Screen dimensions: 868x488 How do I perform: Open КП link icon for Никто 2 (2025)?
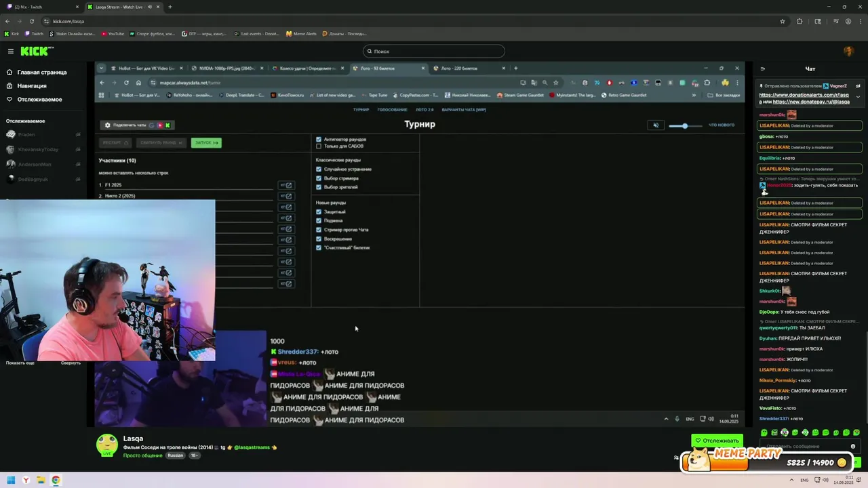286,196
